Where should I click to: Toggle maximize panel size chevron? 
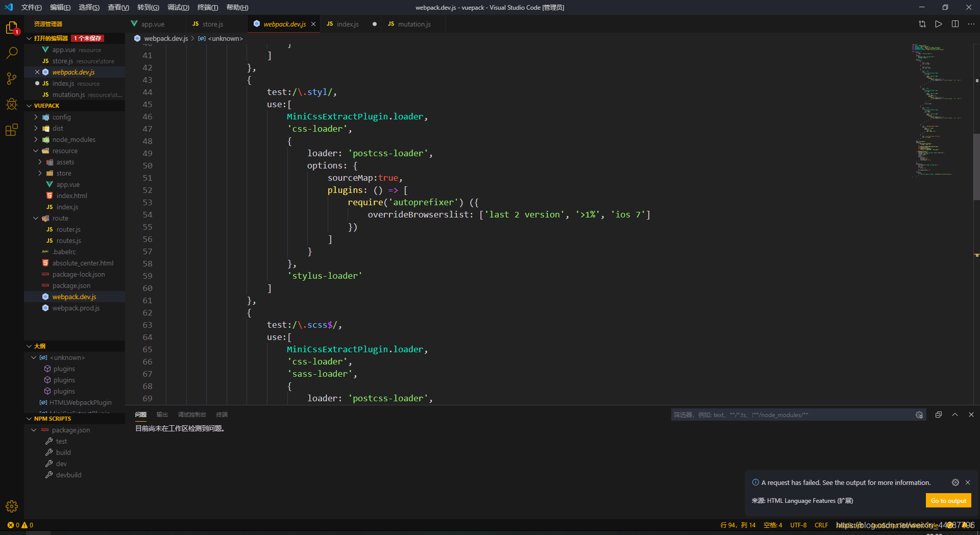click(955, 415)
